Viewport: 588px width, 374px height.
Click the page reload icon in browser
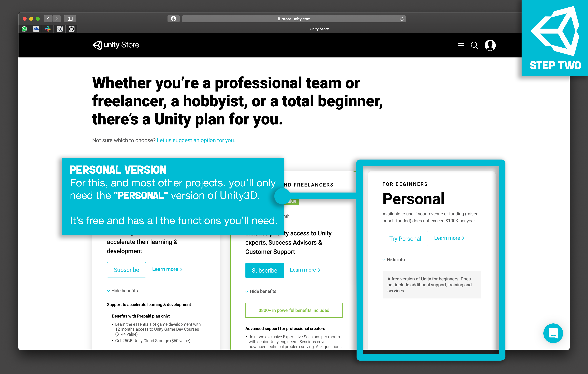(402, 19)
